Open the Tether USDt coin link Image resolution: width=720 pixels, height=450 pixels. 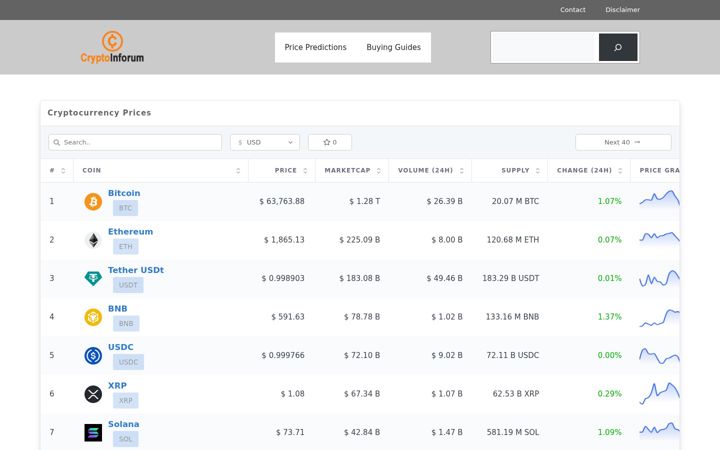point(136,270)
